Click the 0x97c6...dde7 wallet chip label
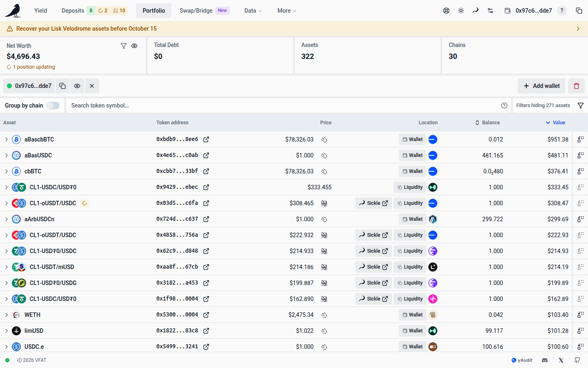This screenshot has width=588, height=368. point(33,86)
